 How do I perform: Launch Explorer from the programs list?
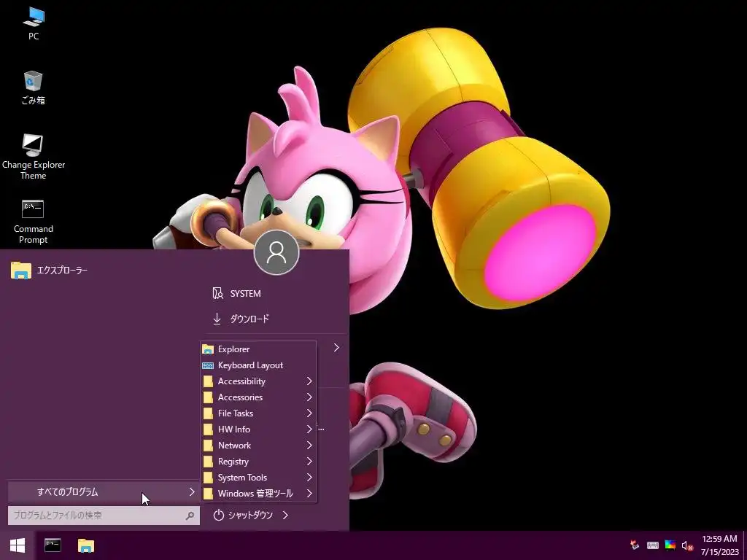258,349
